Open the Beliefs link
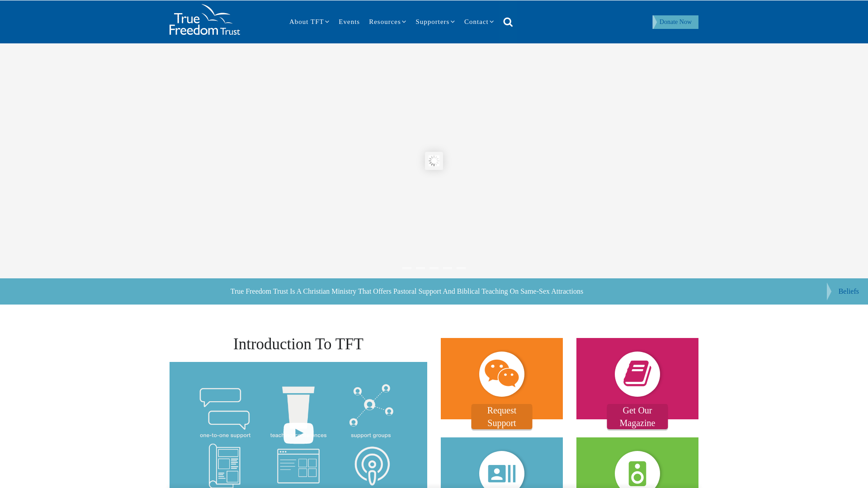The width and height of the screenshot is (868, 488). tap(848, 291)
